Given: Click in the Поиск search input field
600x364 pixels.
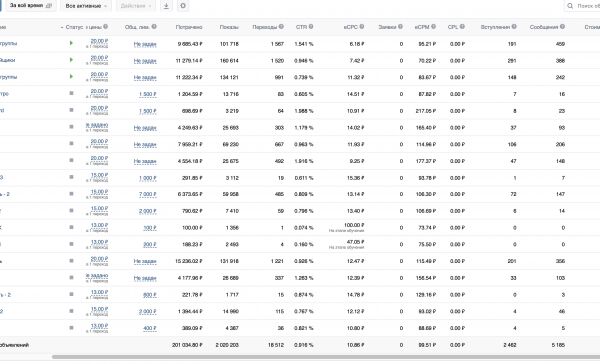Looking at the screenshot, I should [x=588, y=6].
